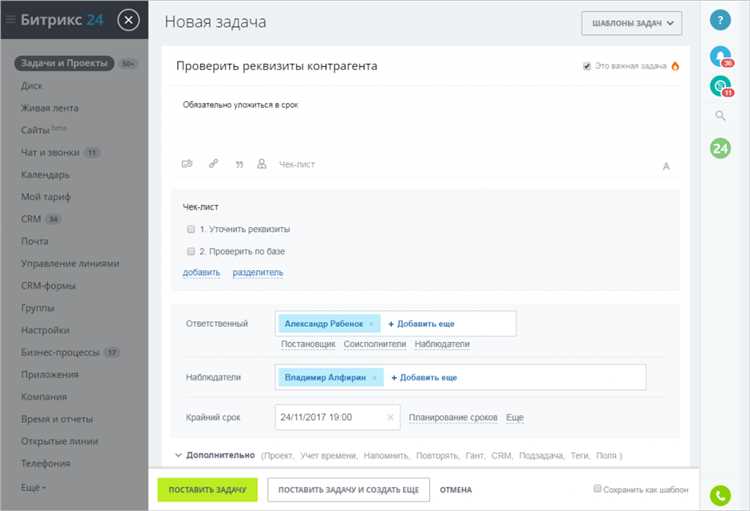Open 'Открытые линии'
This screenshot has width=750, height=511.
[59, 441]
